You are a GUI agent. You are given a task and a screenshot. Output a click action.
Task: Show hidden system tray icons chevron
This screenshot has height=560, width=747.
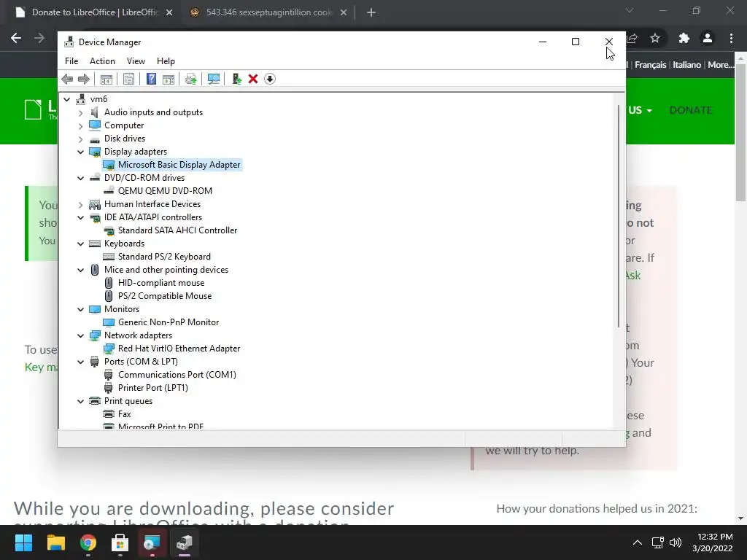pos(638,542)
